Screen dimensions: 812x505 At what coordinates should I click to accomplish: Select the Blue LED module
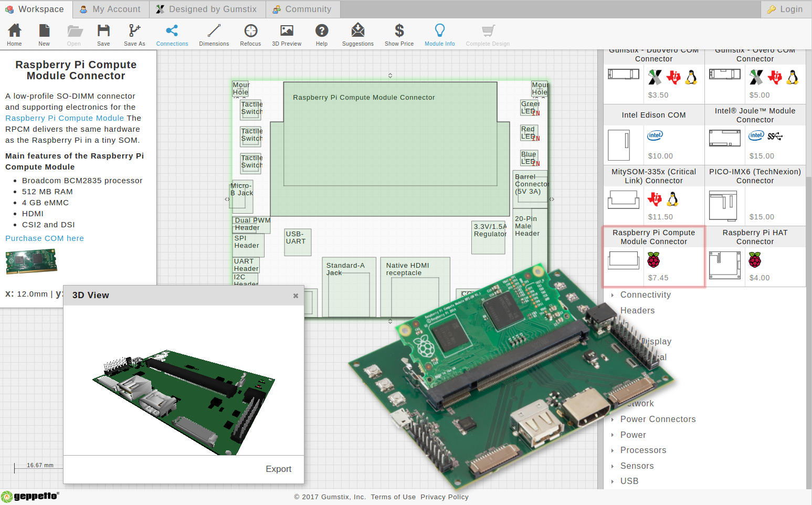[529, 158]
